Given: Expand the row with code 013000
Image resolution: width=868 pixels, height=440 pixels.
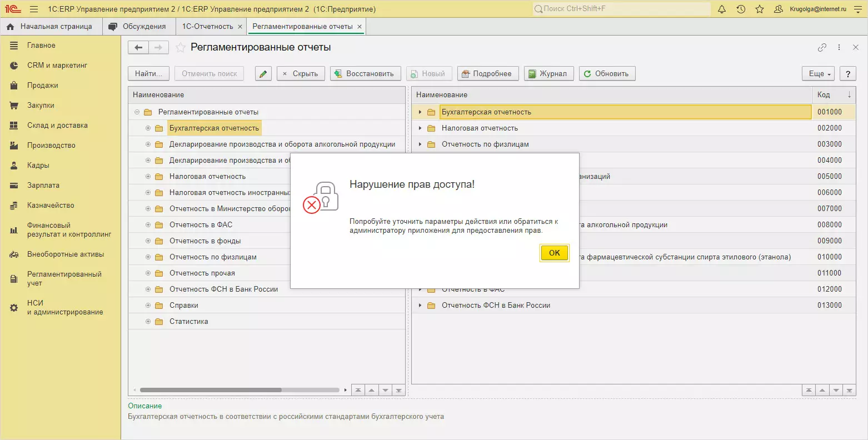Looking at the screenshot, I should click(420, 306).
